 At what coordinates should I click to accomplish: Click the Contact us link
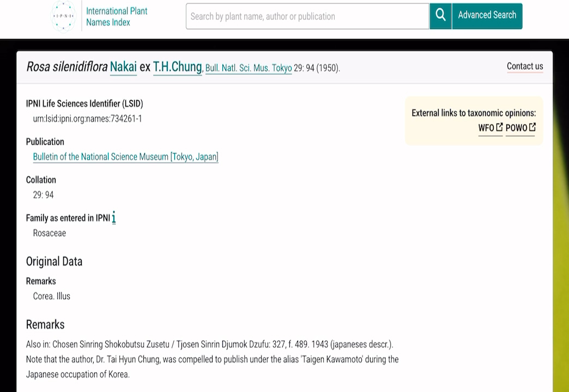[525, 66]
